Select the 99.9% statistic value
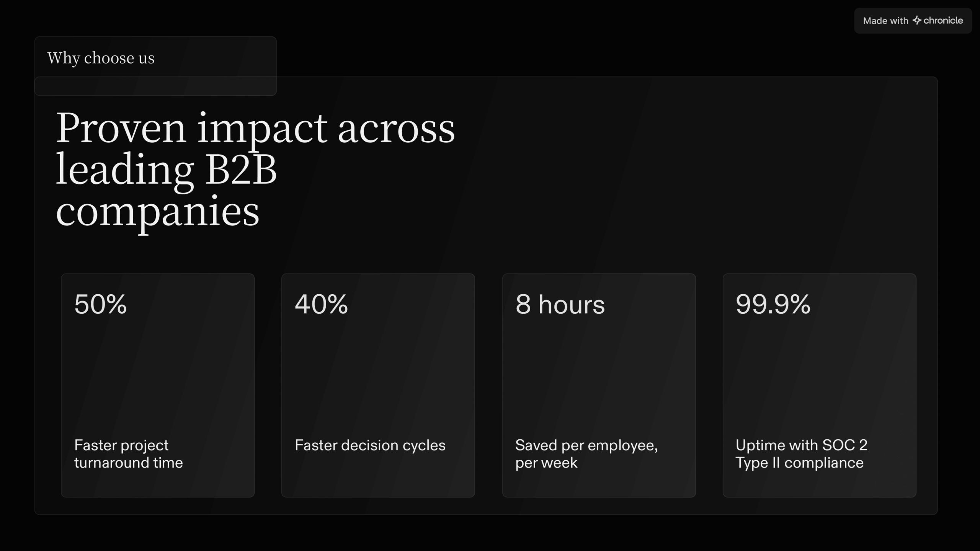Viewport: 980px width, 551px height. point(773,305)
